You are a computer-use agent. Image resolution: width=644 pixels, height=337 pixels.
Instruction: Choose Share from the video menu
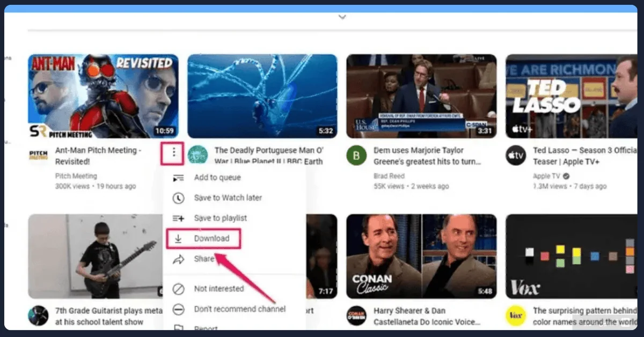[203, 259]
